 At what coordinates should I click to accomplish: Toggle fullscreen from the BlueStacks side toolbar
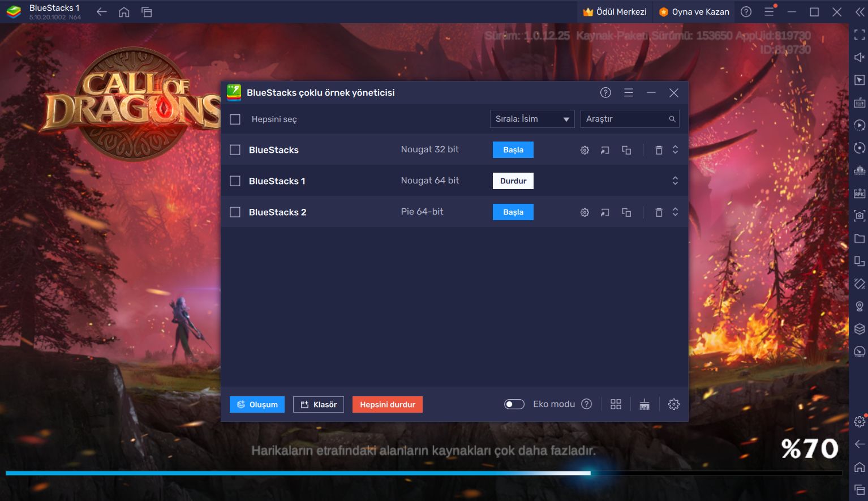click(x=860, y=35)
